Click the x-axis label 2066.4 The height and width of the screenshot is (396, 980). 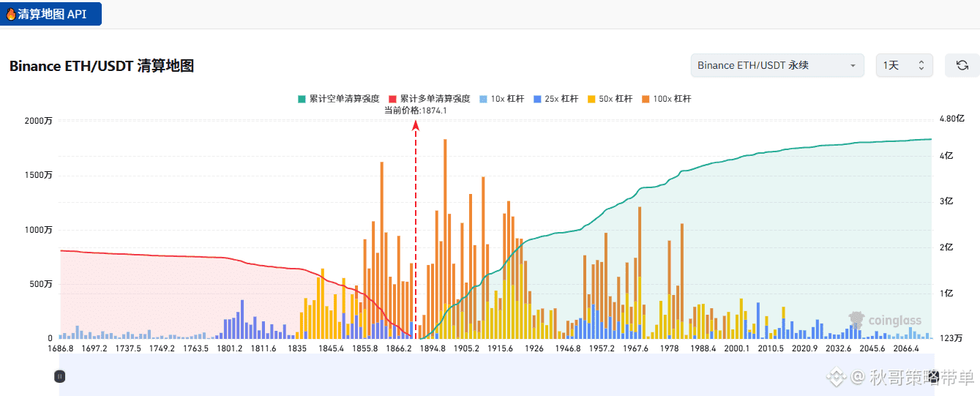click(x=906, y=348)
